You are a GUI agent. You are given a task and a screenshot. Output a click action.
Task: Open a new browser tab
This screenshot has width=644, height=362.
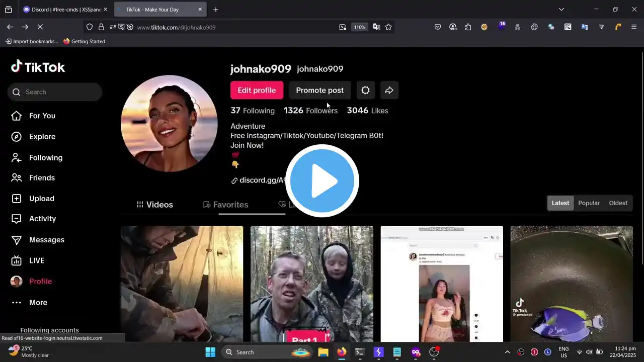[216, 10]
